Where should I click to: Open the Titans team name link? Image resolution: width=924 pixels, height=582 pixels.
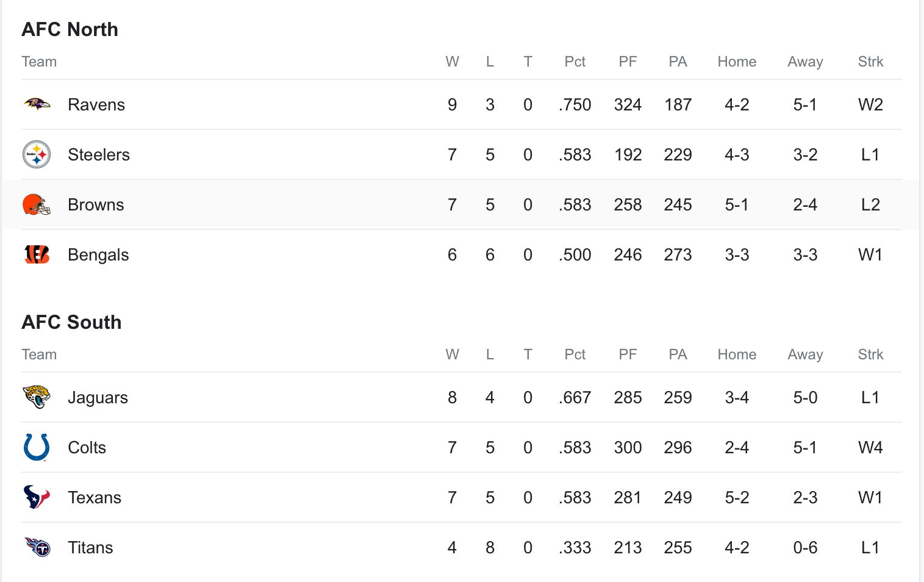[x=90, y=548]
